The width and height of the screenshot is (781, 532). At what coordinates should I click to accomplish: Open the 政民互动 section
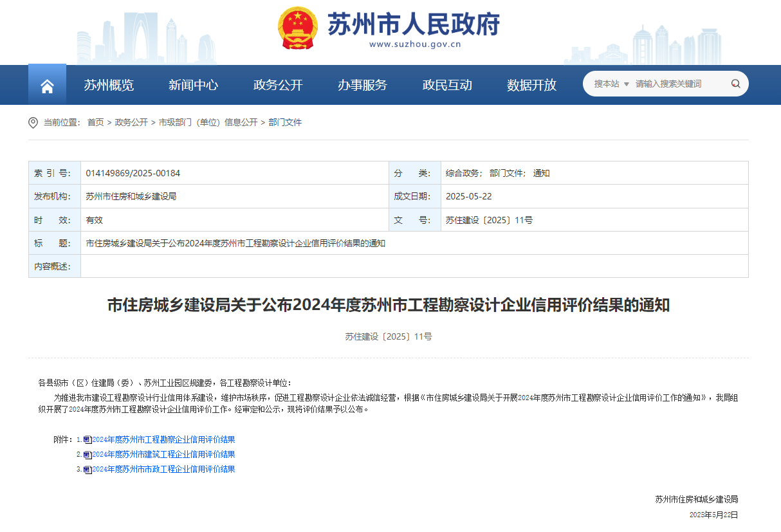coord(447,85)
